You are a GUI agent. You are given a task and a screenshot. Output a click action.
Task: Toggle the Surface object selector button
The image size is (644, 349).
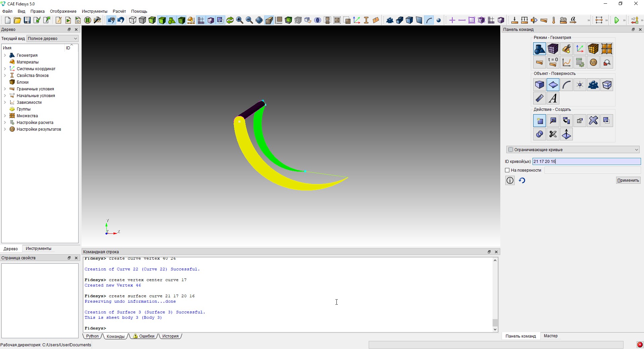point(553,85)
